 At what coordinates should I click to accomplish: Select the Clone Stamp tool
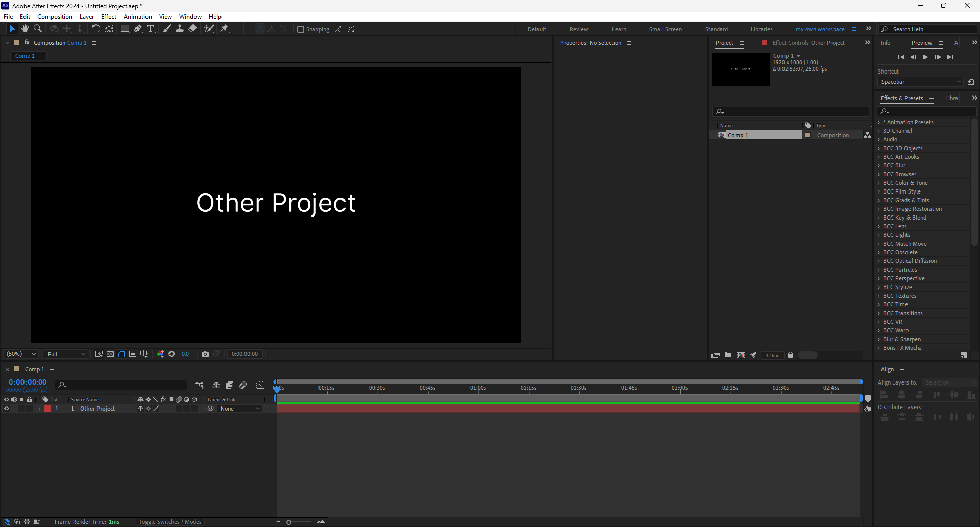pos(180,29)
